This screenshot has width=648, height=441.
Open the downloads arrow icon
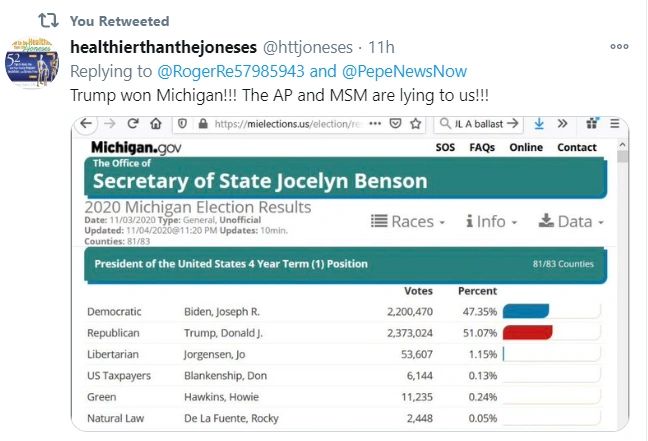tap(539, 124)
